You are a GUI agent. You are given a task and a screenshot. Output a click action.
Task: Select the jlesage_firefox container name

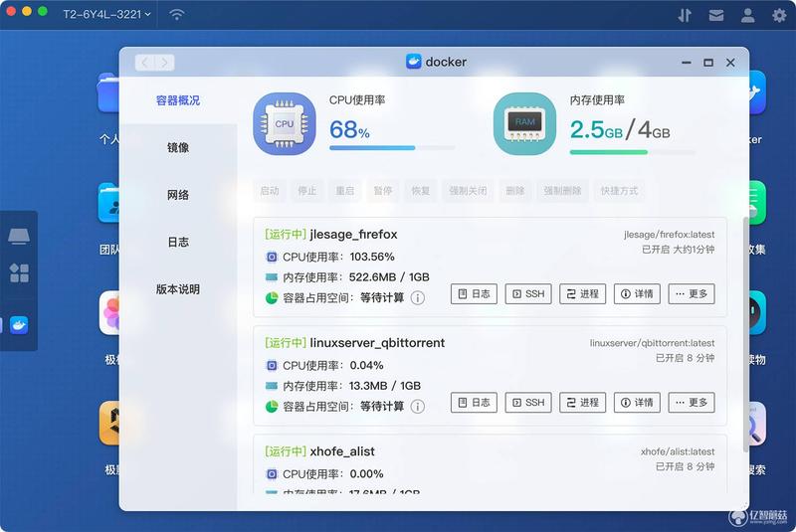coord(353,235)
